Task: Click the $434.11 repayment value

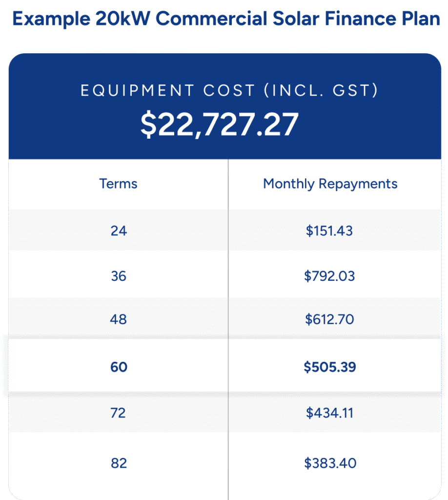Action: 329,413
